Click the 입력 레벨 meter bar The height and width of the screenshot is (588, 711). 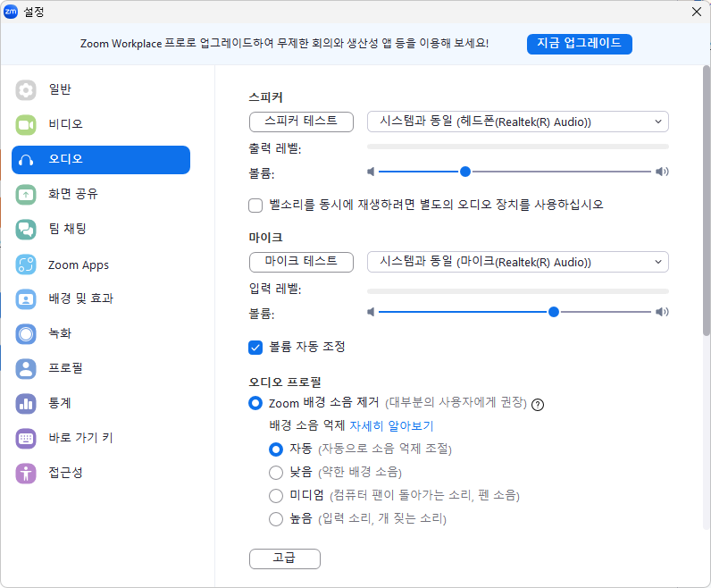tap(518, 291)
